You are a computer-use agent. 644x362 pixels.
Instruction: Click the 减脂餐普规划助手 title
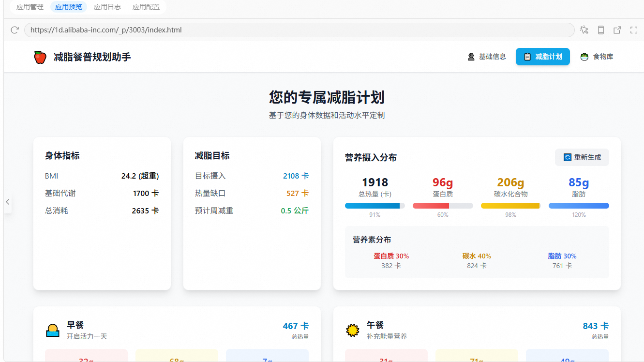92,57
